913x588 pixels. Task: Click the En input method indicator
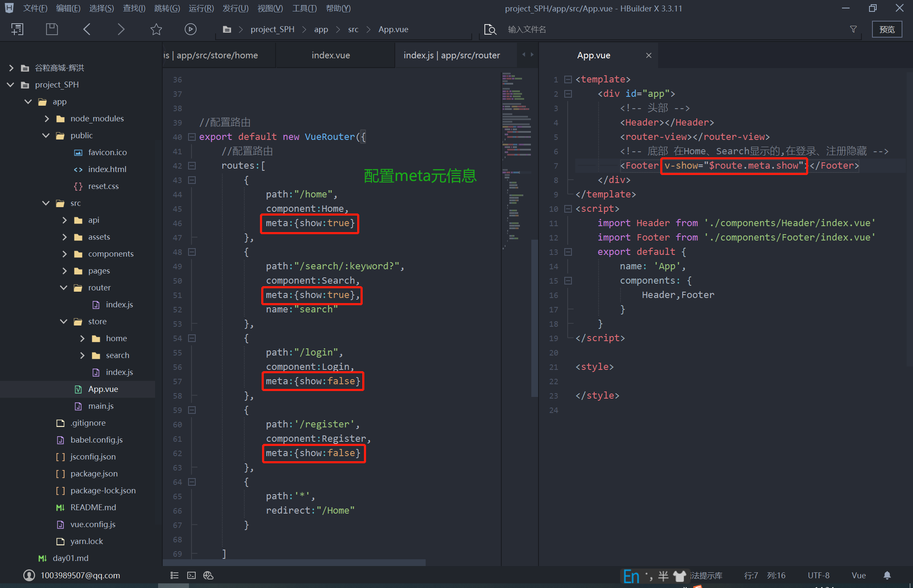pyautogui.click(x=631, y=576)
